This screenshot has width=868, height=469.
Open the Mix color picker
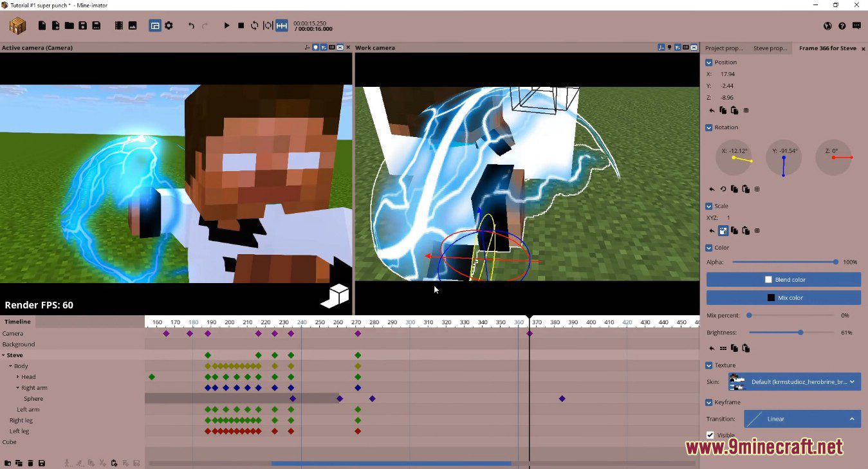pos(784,298)
